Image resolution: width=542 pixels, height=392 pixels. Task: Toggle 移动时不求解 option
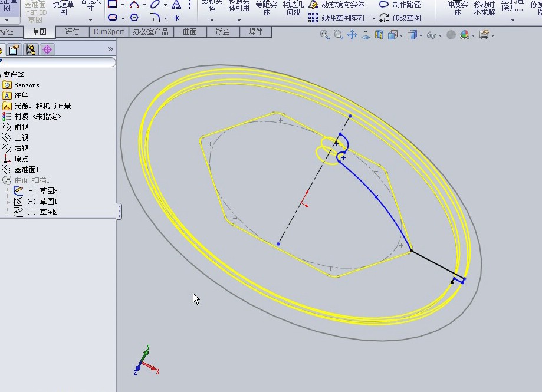pos(484,8)
